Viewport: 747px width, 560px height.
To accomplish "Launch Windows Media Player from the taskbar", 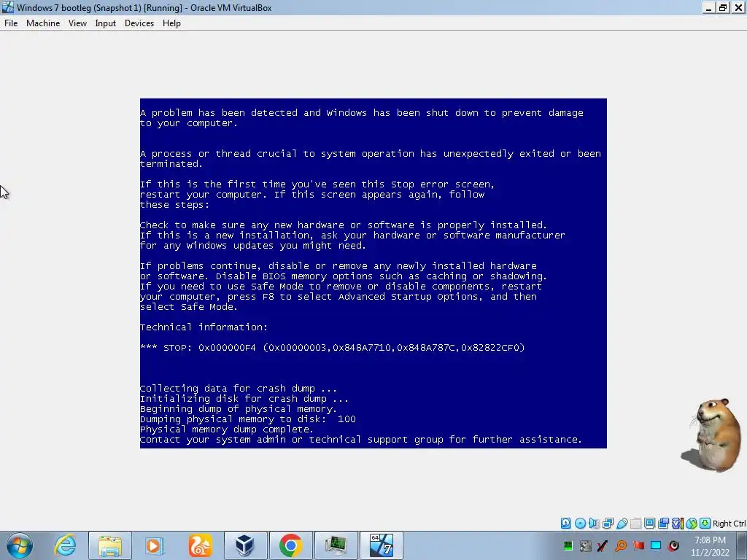I will [x=155, y=545].
